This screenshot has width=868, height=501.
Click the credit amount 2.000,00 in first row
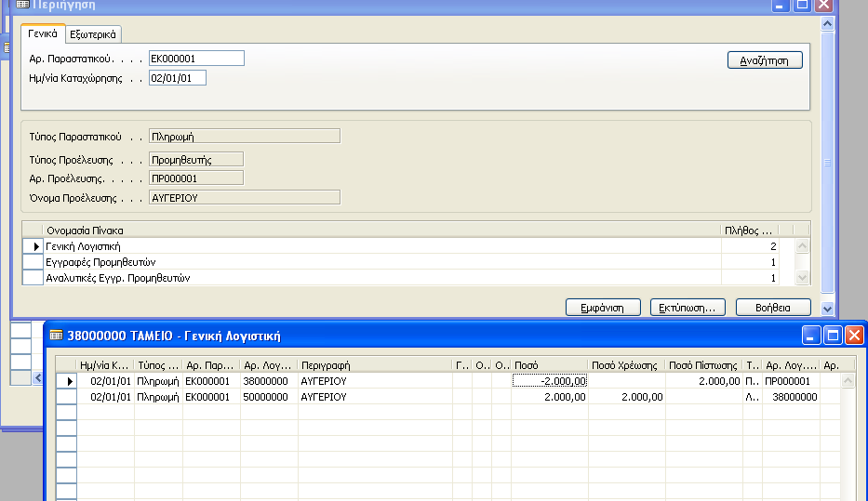click(703, 381)
